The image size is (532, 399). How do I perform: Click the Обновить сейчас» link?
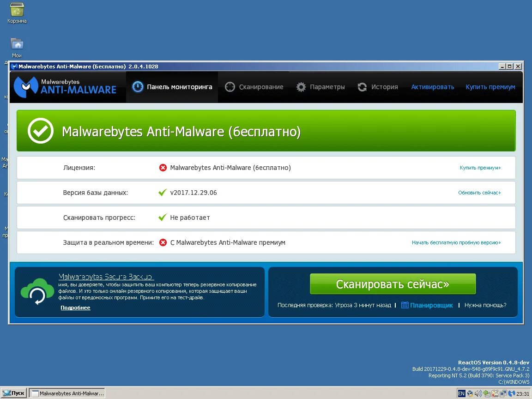pos(479,193)
